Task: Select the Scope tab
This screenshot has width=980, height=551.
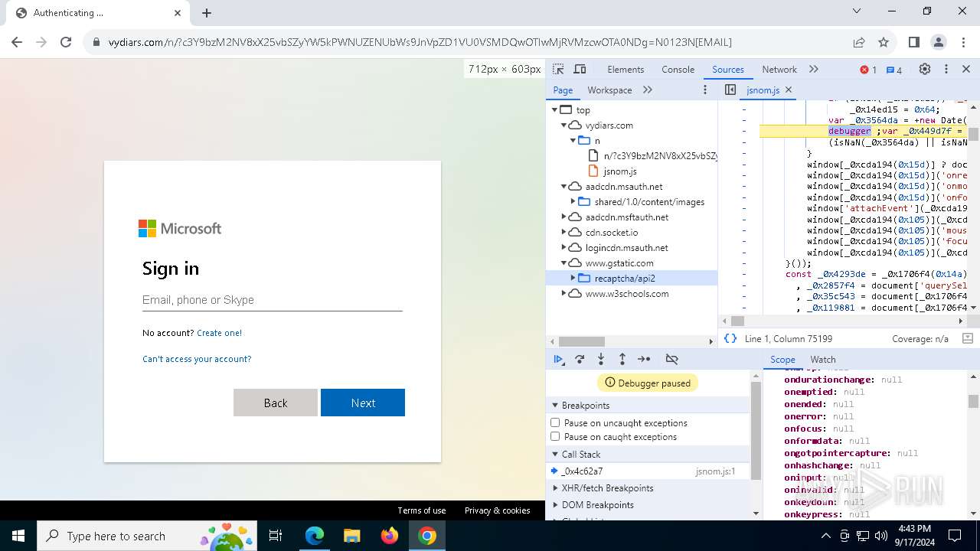Action: click(782, 360)
